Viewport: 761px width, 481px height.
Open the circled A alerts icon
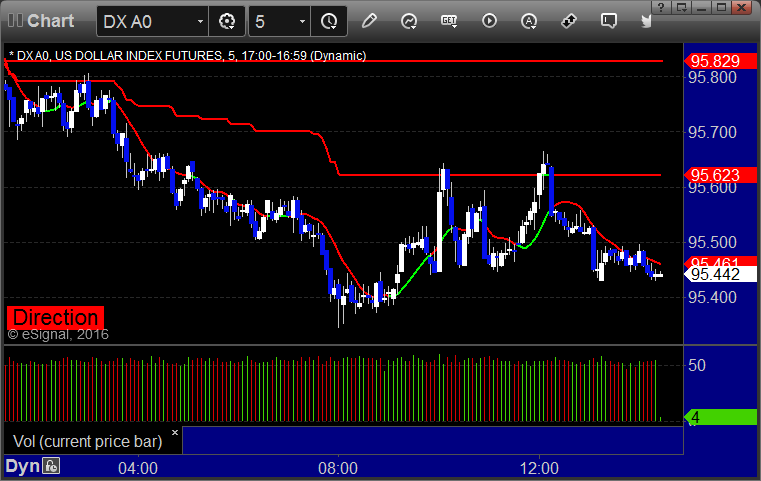(x=529, y=21)
